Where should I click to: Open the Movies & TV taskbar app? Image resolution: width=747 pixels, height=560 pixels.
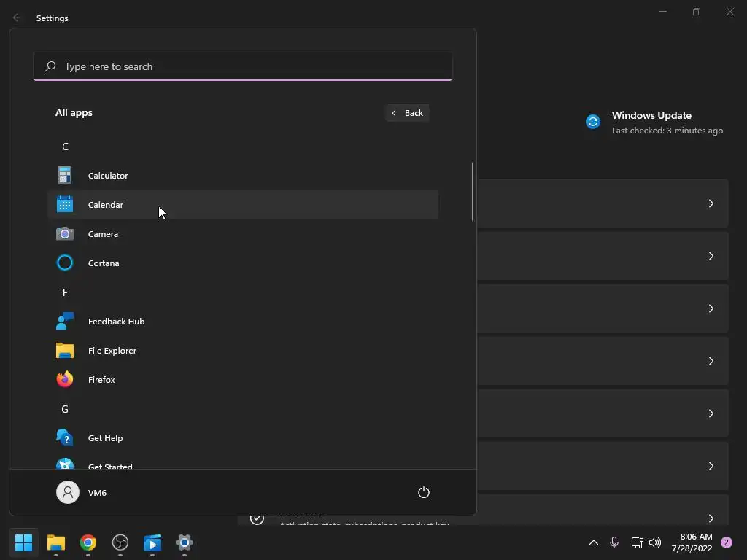point(152,542)
